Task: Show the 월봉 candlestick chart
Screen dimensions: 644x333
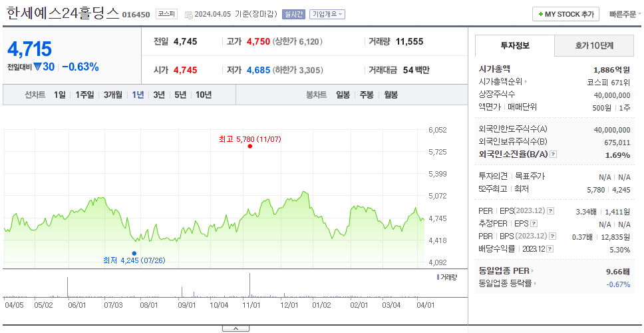Action: [391, 95]
